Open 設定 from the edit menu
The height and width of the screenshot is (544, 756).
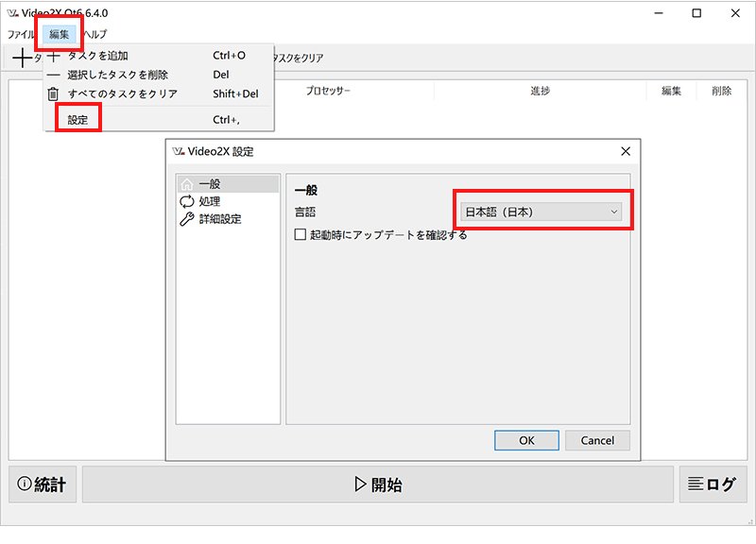[159, 120]
